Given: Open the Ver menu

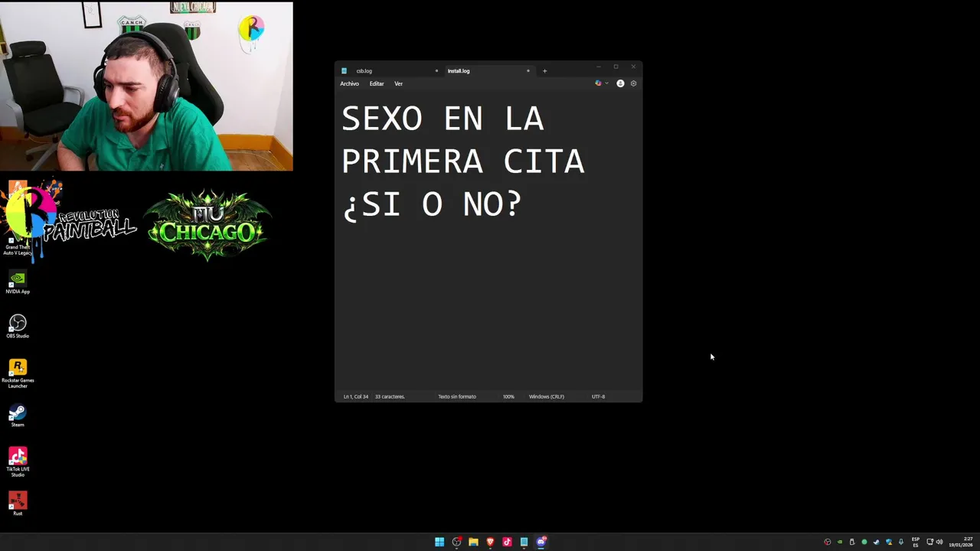Looking at the screenshot, I should tap(398, 83).
